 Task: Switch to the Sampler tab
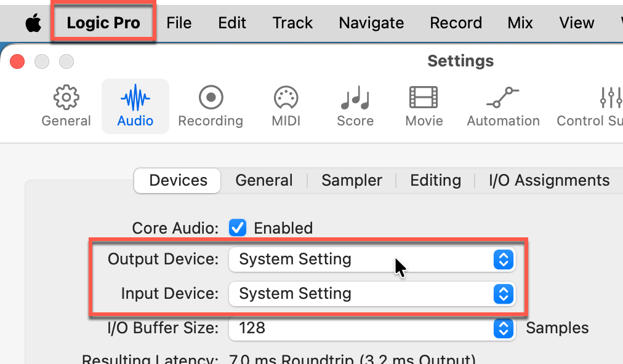click(x=352, y=181)
